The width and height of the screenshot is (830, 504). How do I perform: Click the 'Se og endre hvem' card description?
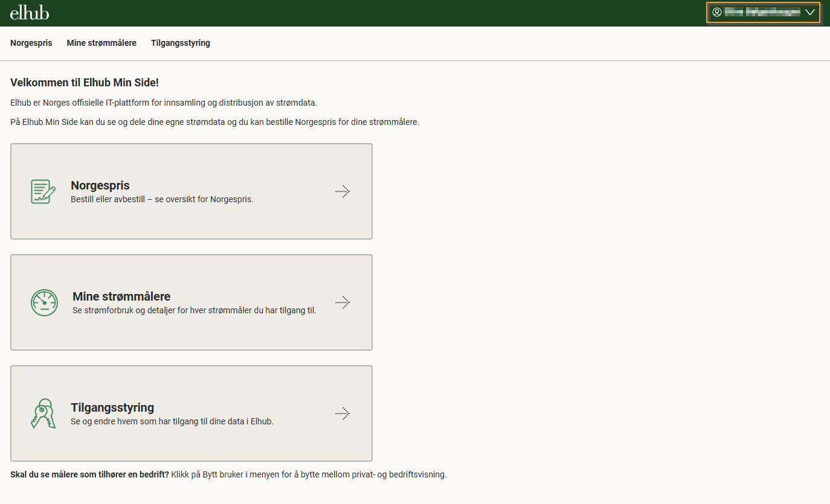172,421
